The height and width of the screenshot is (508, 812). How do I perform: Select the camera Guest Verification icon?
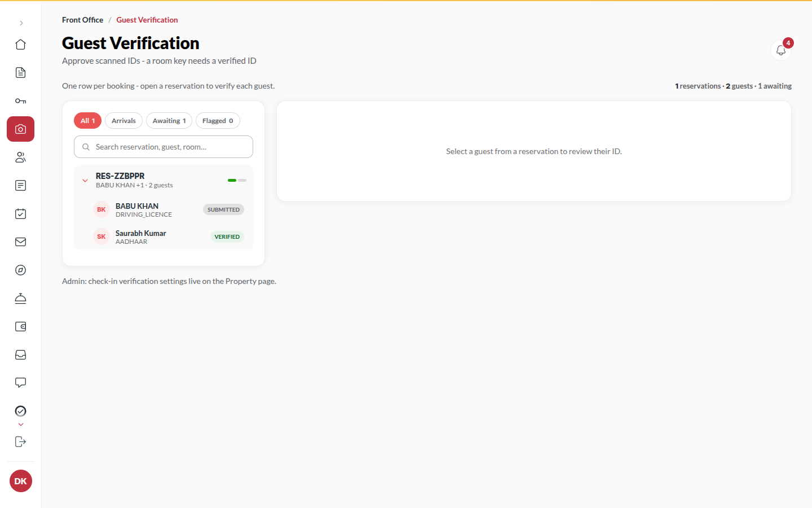21,129
